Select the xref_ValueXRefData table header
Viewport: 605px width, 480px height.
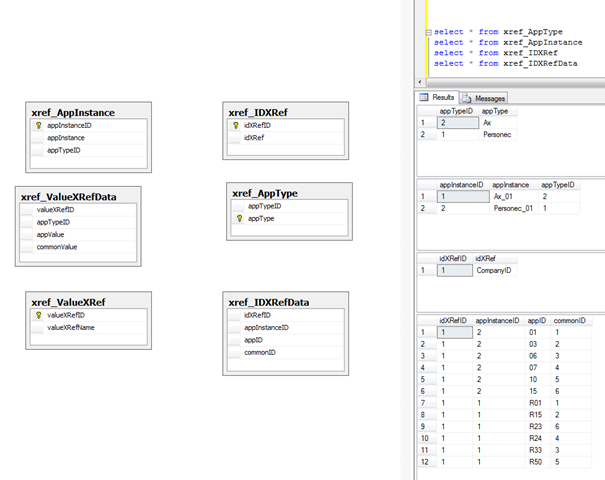[x=69, y=197]
